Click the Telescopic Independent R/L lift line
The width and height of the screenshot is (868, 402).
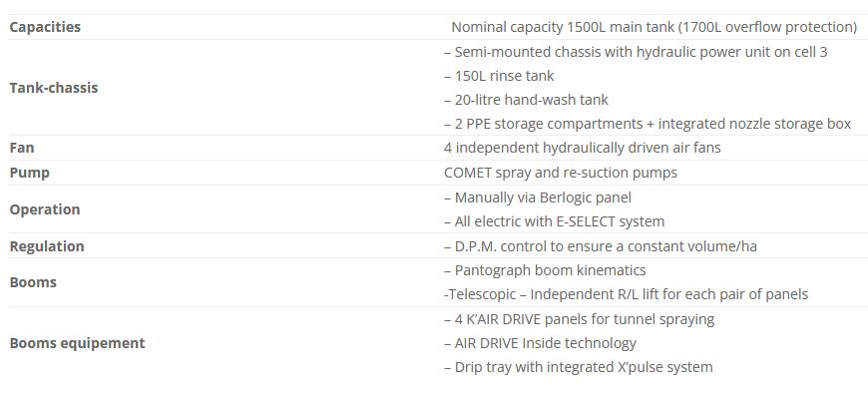[626, 294]
